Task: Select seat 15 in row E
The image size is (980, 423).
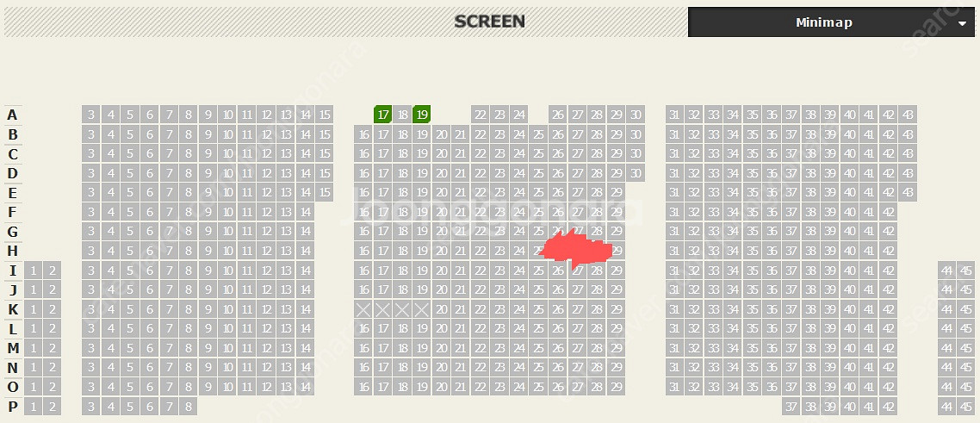Action: 325,192
